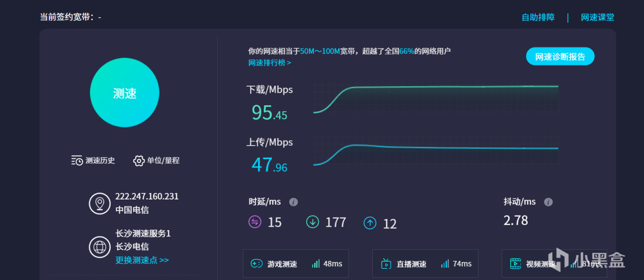The width and height of the screenshot is (644, 280).
Task: Click the 更换测速点 link
Action: [142, 260]
